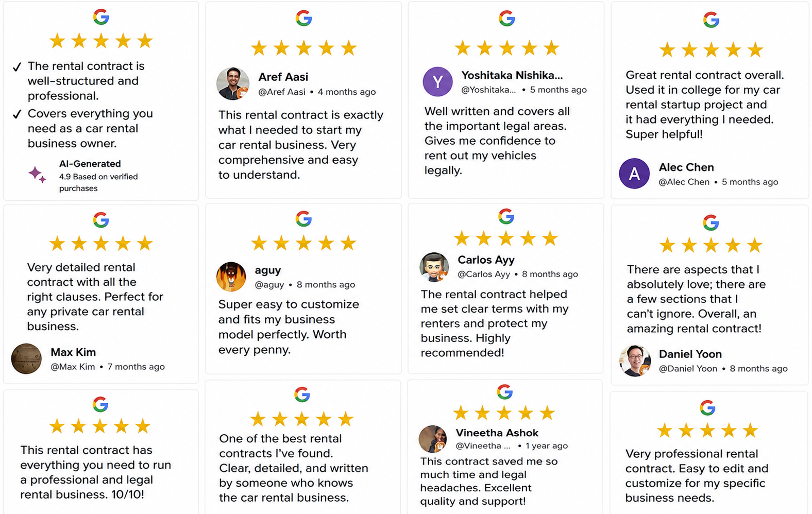Click the Google logo above Daniel Yoon's review
Screen dimensions: 812x514
click(x=711, y=222)
